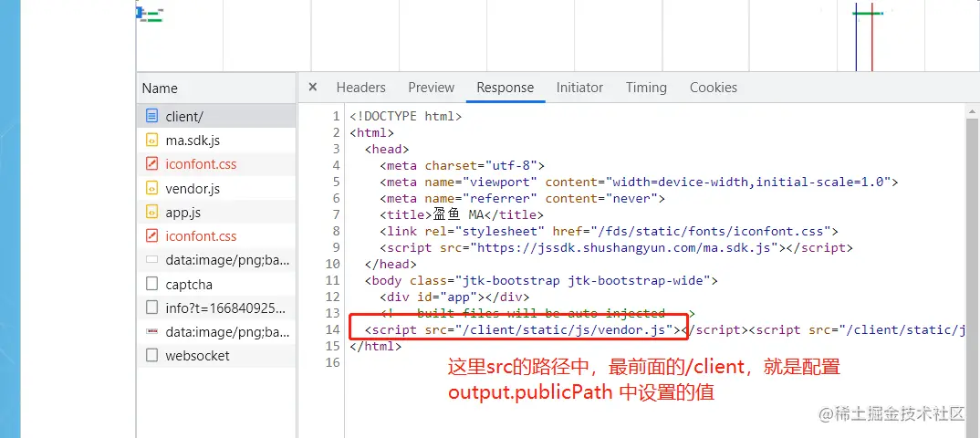Click the iconfont.css stylesheet link line
Image resolution: width=980 pixels, height=438 pixels.
(609, 231)
